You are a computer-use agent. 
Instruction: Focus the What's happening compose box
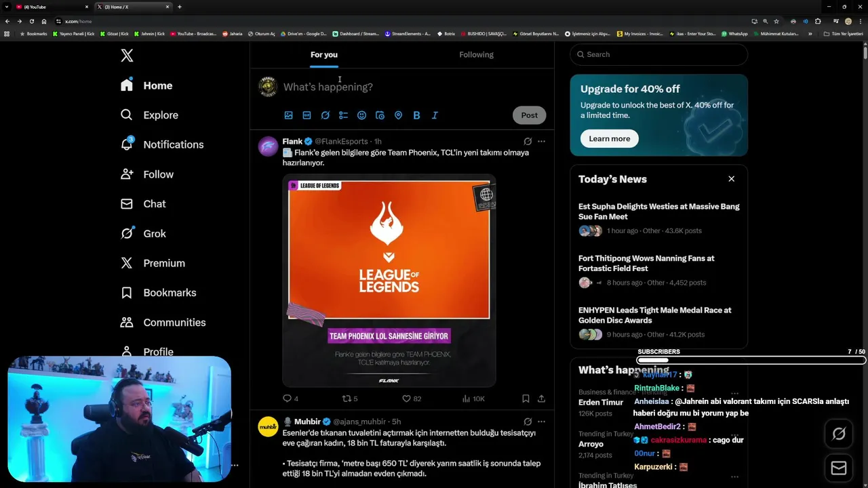pyautogui.click(x=414, y=87)
